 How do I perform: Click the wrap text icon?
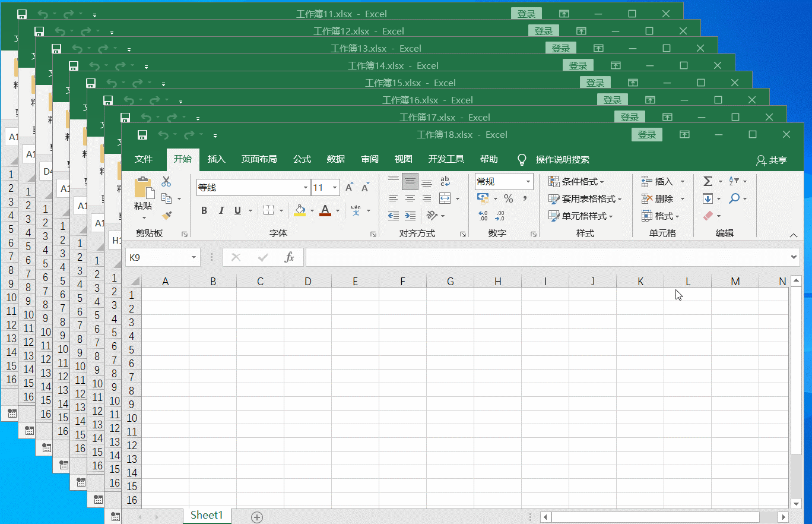coord(445,182)
